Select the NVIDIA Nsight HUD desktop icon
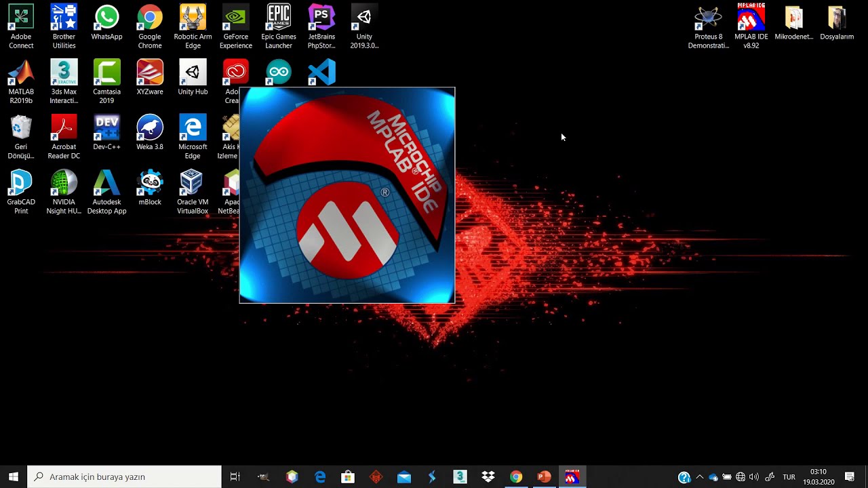The width and height of the screenshot is (868, 488). 64,192
